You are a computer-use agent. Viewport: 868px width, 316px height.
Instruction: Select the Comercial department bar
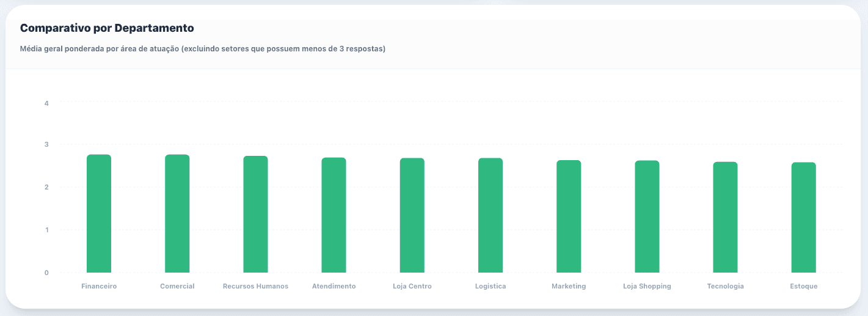click(177, 213)
